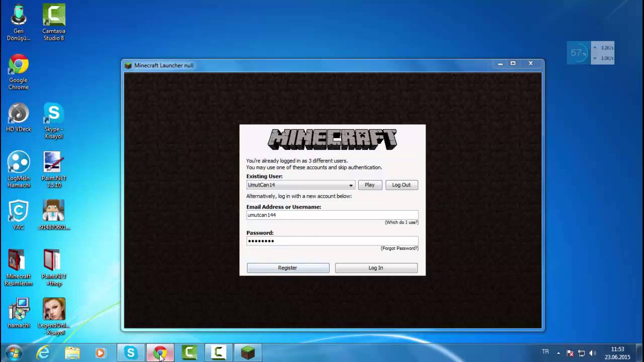Click the Minecraft Launcher title bar block icon
The height and width of the screenshot is (362, 644).
[x=128, y=65]
